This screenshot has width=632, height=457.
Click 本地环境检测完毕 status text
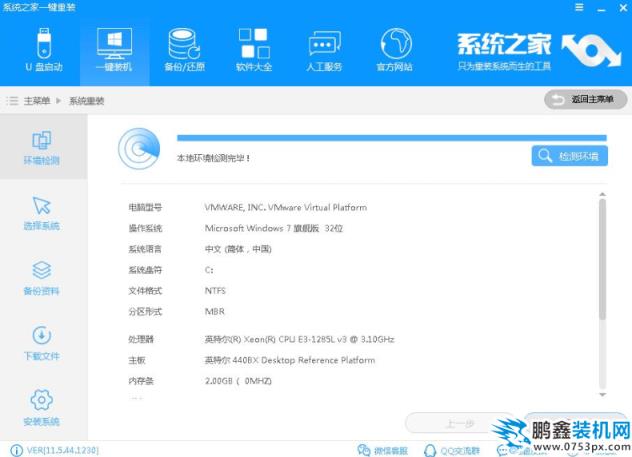click(214, 158)
